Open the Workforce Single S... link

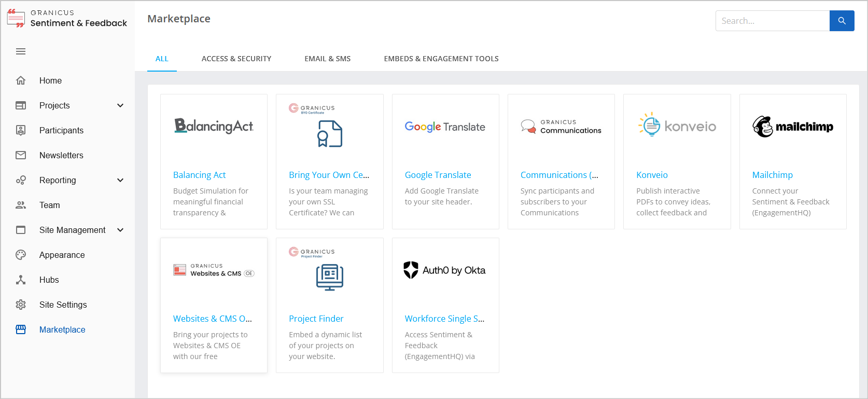point(445,319)
